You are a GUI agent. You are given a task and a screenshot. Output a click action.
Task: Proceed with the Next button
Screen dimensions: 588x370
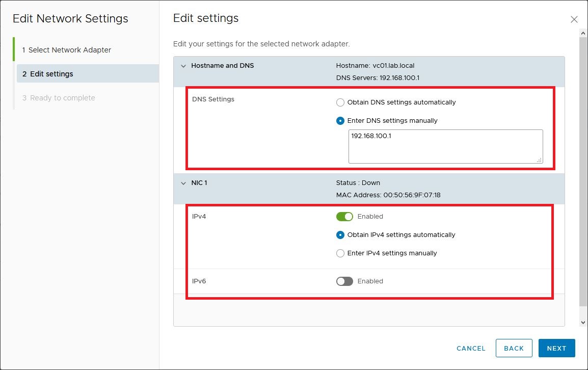click(556, 348)
